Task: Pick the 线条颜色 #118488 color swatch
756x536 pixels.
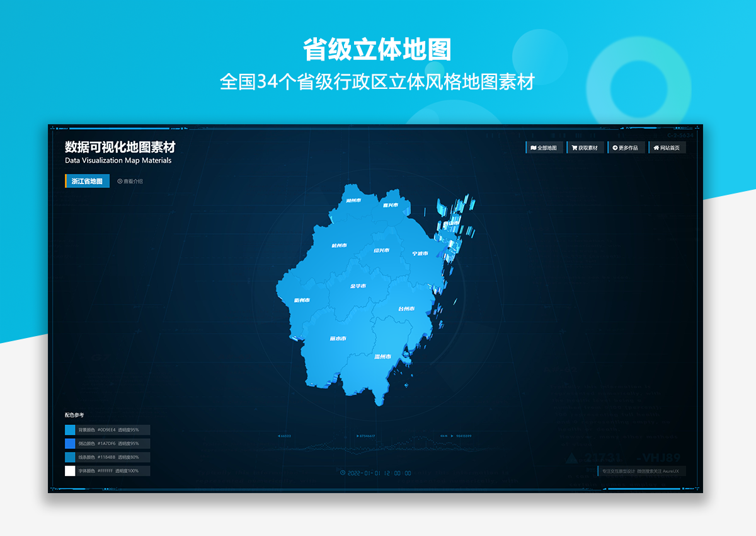Action: click(x=70, y=457)
